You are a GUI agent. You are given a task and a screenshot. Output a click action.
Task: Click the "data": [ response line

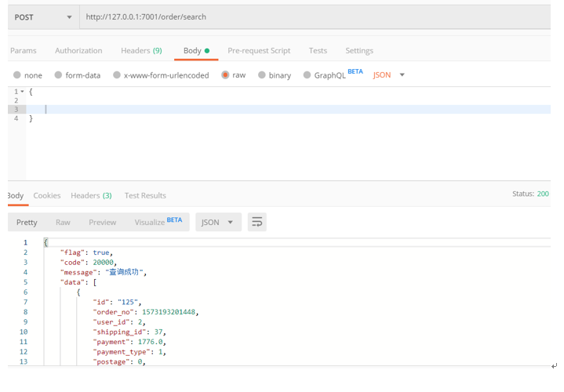tap(78, 282)
